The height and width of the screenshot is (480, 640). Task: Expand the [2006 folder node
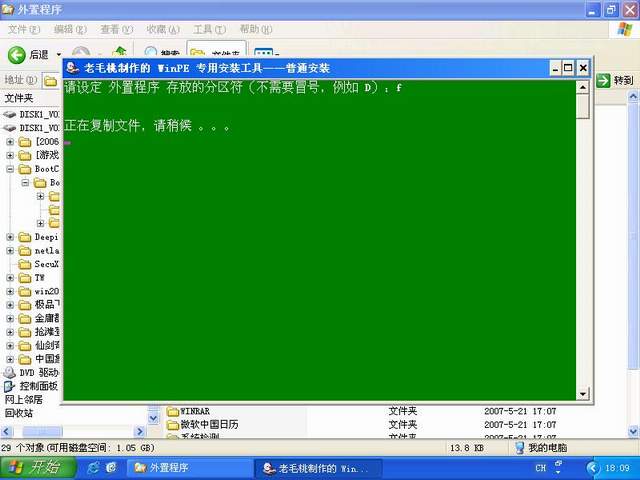click(x=10, y=142)
